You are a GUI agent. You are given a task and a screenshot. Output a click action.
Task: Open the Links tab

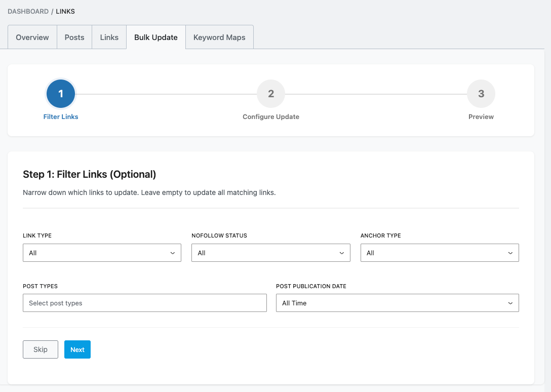click(109, 37)
